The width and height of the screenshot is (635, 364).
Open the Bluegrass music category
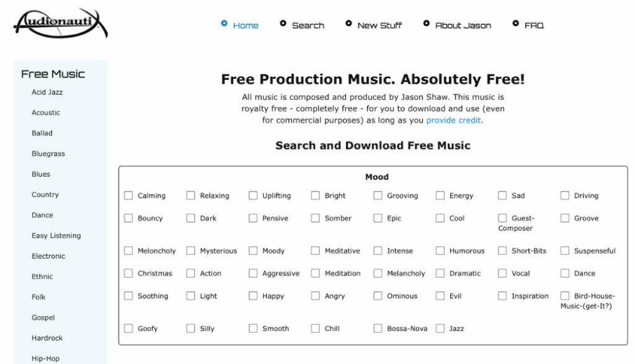48,154
